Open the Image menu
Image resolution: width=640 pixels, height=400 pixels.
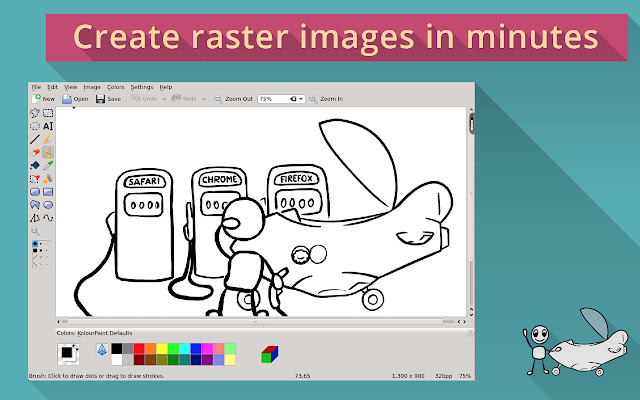pos(92,87)
